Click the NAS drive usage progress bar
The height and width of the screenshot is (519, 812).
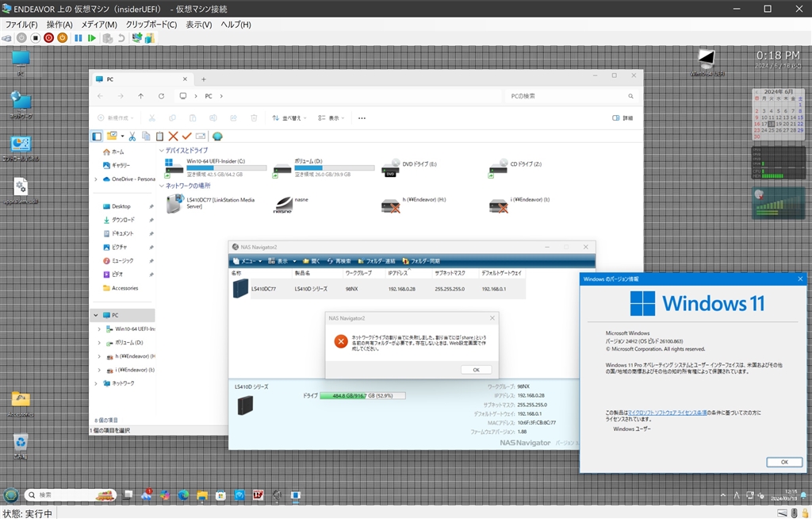[x=362, y=396]
